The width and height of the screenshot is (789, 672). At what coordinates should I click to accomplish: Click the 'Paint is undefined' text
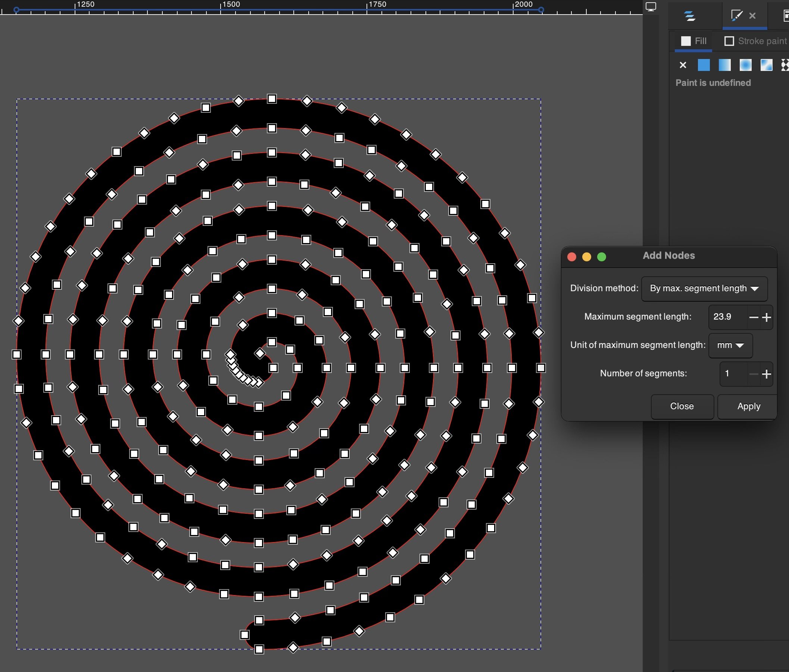713,83
